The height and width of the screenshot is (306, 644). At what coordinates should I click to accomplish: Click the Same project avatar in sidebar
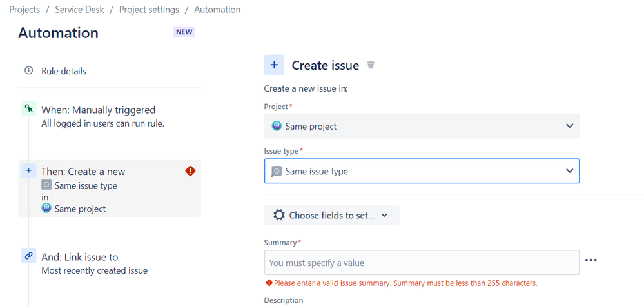point(46,208)
